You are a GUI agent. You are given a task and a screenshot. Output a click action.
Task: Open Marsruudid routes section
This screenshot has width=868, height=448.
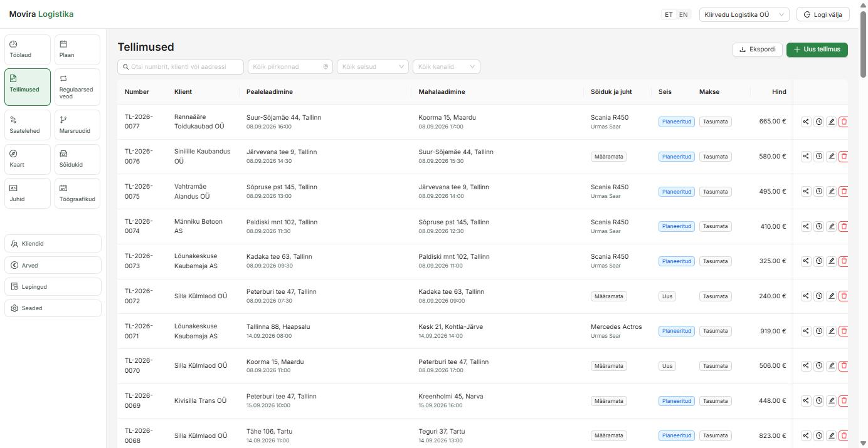(x=77, y=125)
